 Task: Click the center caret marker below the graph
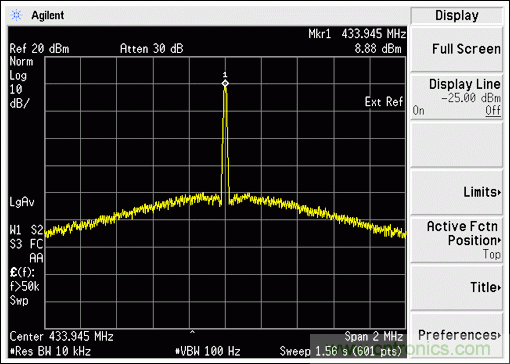pyautogui.click(x=192, y=332)
